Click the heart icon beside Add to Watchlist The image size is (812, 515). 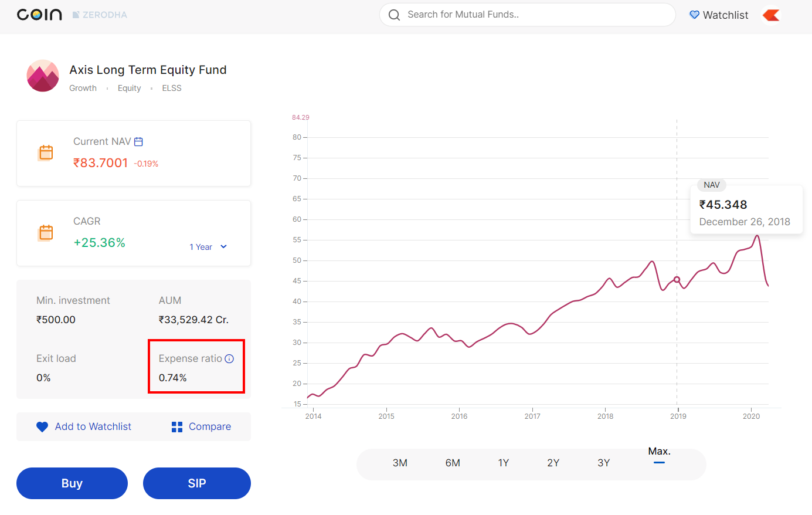(x=42, y=427)
